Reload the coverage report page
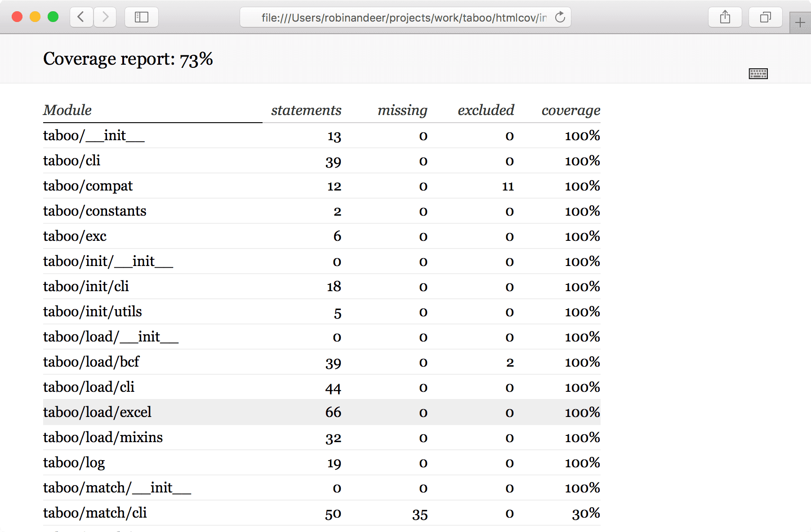 [x=560, y=17]
